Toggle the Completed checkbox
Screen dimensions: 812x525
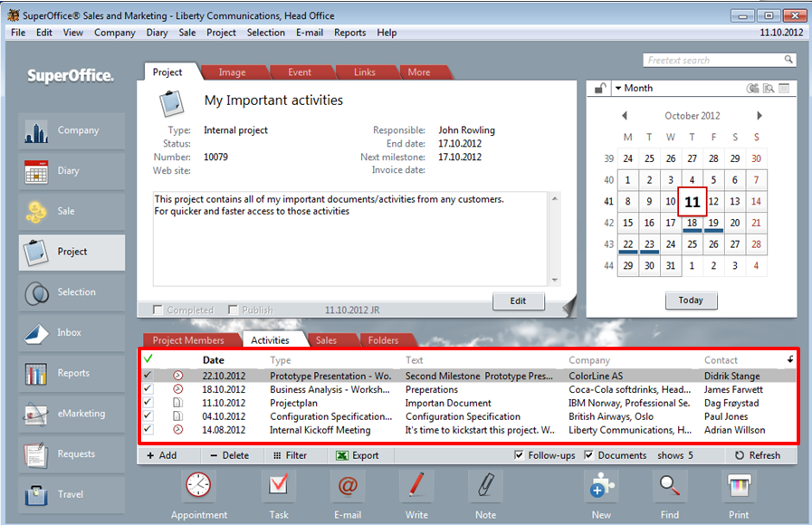158,310
